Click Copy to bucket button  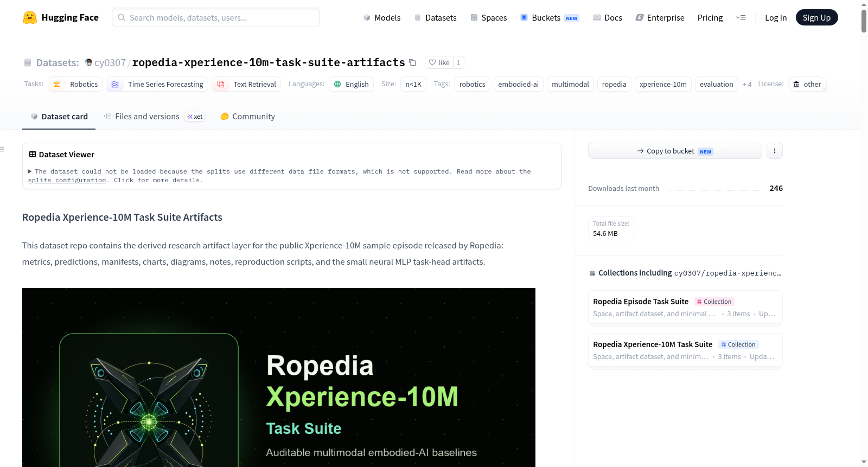(x=675, y=151)
